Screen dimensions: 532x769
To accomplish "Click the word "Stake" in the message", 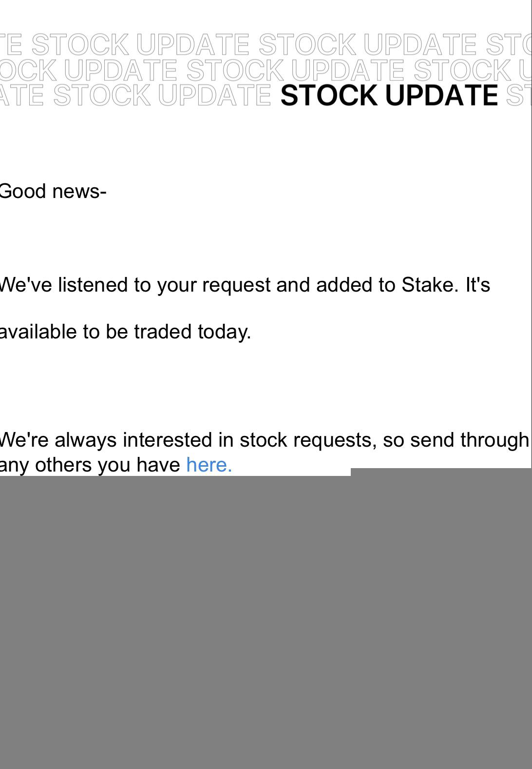I will pyautogui.click(x=429, y=285).
